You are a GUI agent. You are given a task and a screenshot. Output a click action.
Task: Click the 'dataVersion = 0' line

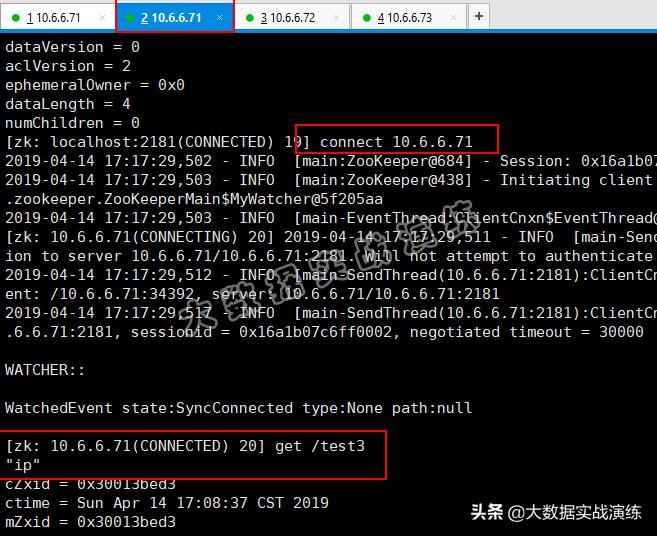(72, 47)
